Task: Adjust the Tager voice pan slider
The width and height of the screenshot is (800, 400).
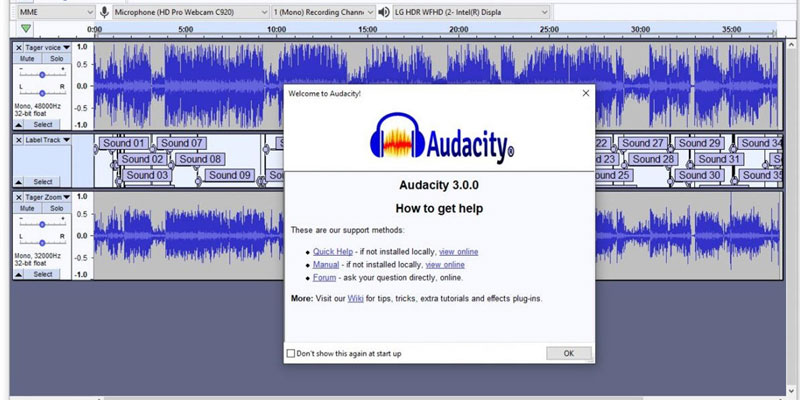Action: click(x=42, y=93)
